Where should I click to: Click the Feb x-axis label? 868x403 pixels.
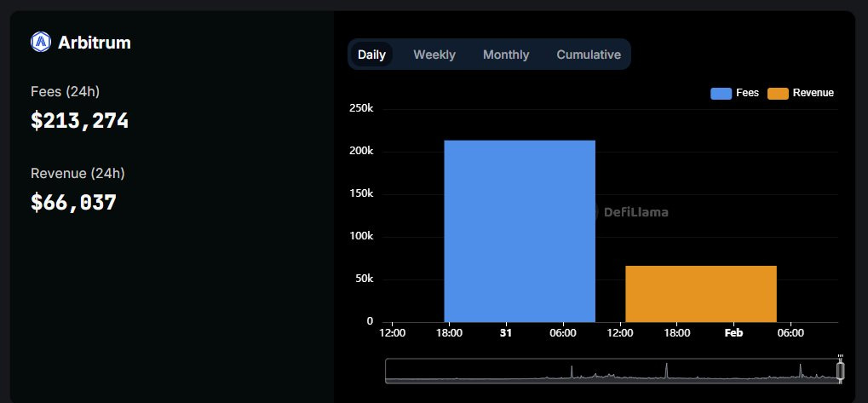733,333
